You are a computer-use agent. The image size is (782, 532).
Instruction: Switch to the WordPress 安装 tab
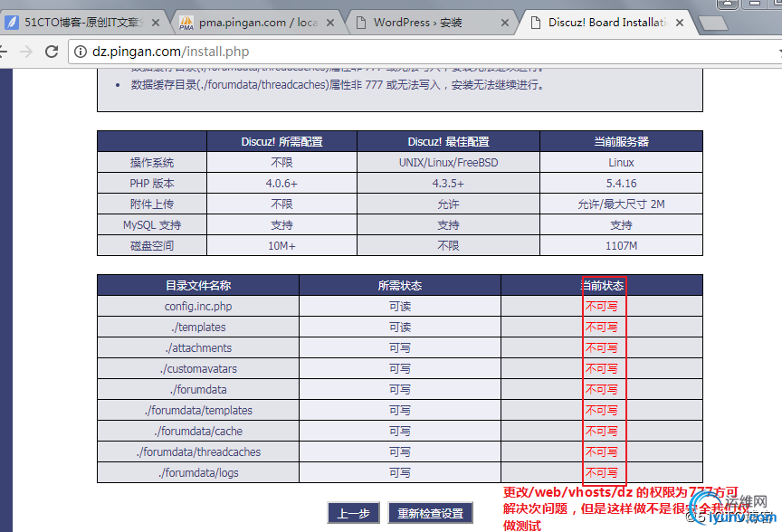click(432, 23)
